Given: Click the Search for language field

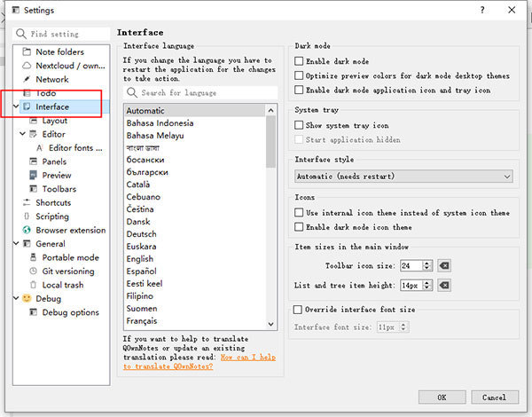Looking at the screenshot, I should tap(200, 92).
